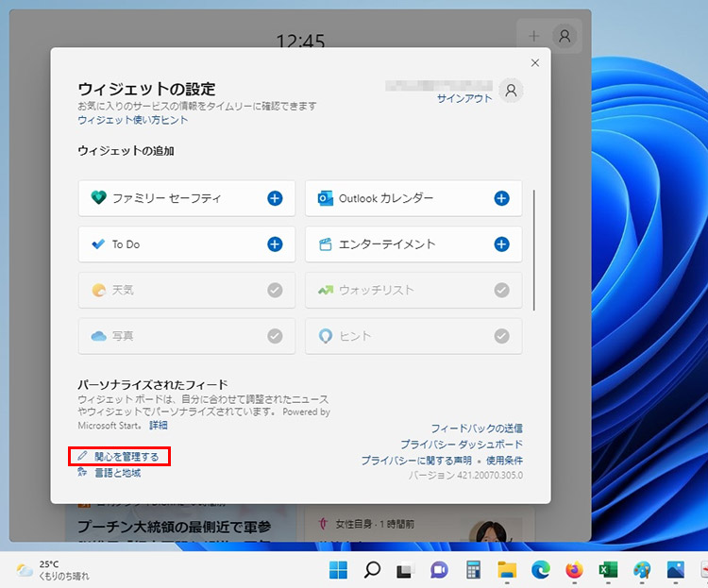Launch Microsoft Edge from the taskbar
The image size is (708, 588).
[x=541, y=570]
